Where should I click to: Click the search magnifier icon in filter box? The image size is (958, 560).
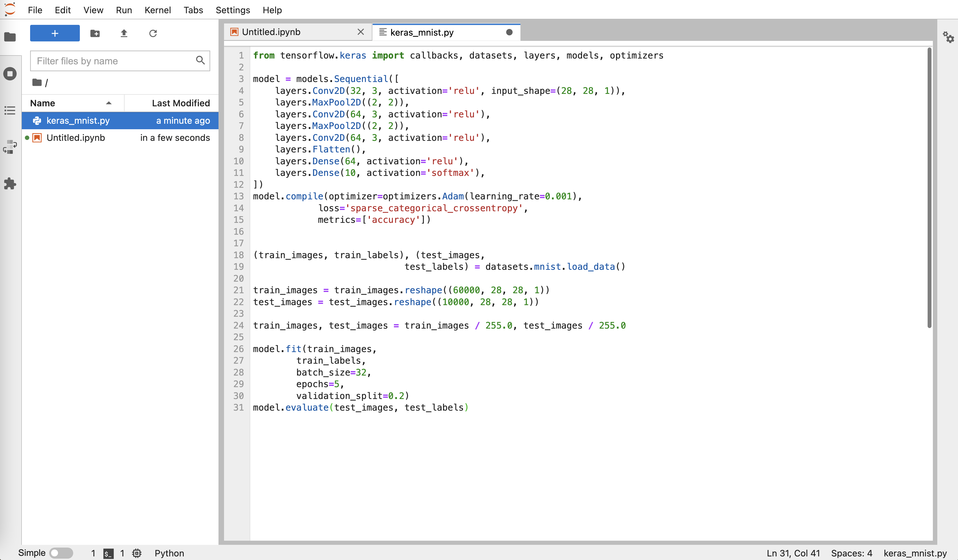pyautogui.click(x=200, y=60)
